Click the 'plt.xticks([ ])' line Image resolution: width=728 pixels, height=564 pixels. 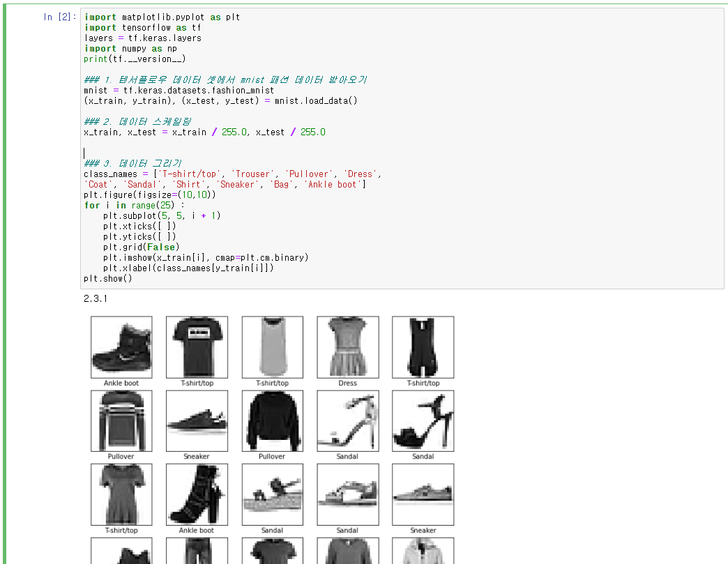click(139, 226)
